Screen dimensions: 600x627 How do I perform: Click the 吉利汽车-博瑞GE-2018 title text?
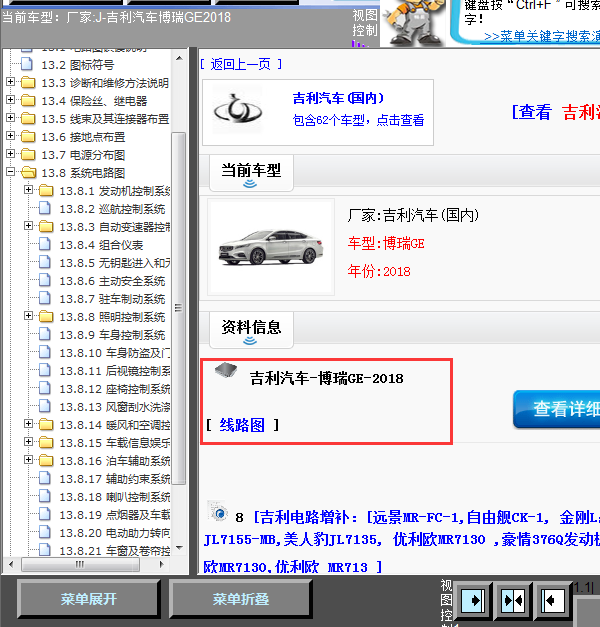tap(326, 378)
